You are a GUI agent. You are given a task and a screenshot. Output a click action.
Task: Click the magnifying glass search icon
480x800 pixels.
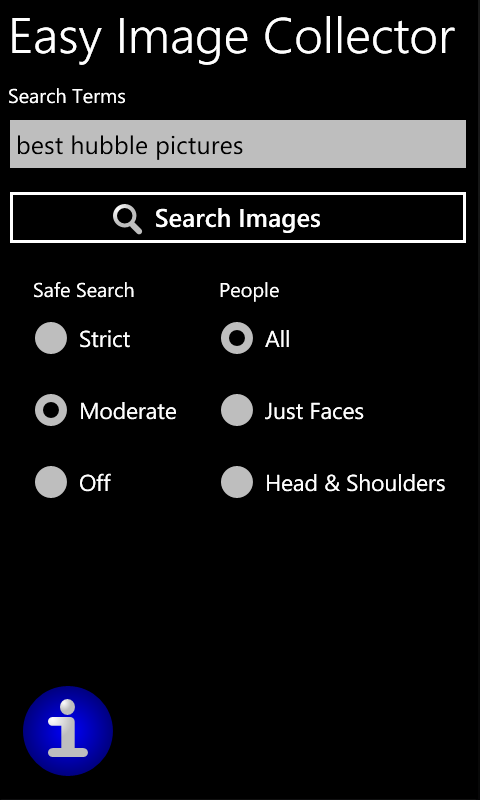point(128,219)
